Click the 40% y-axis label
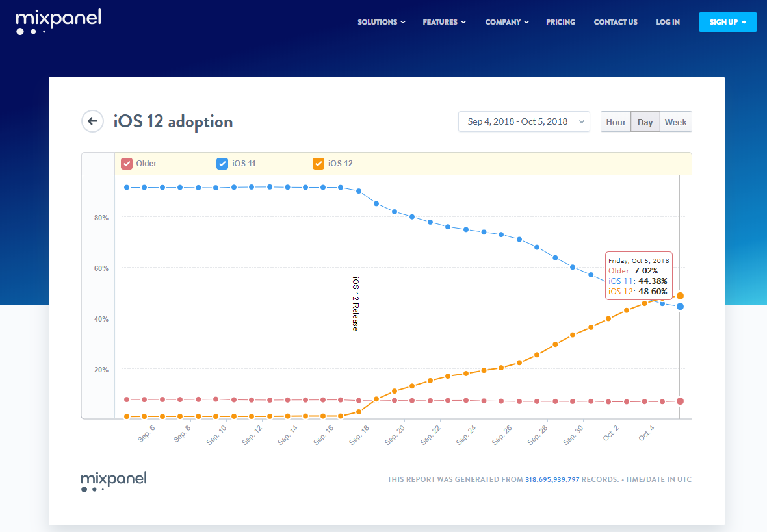The image size is (767, 532). tap(101, 319)
